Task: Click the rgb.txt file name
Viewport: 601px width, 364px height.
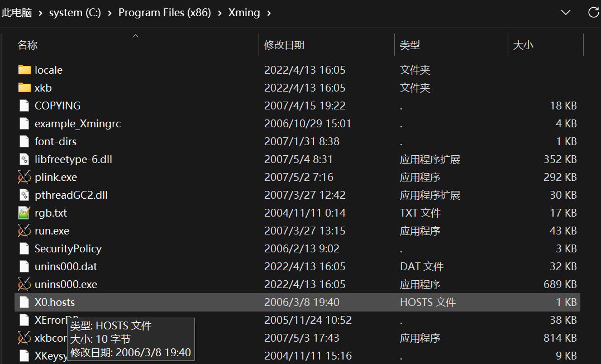Action: point(51,213)
